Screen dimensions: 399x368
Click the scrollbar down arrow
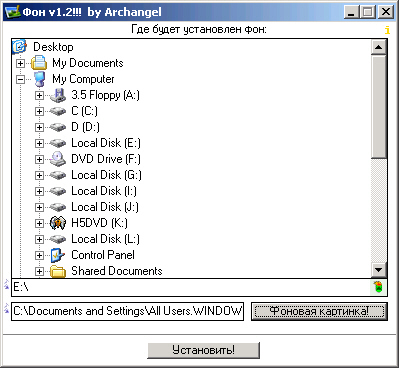(x=378, y=270)
